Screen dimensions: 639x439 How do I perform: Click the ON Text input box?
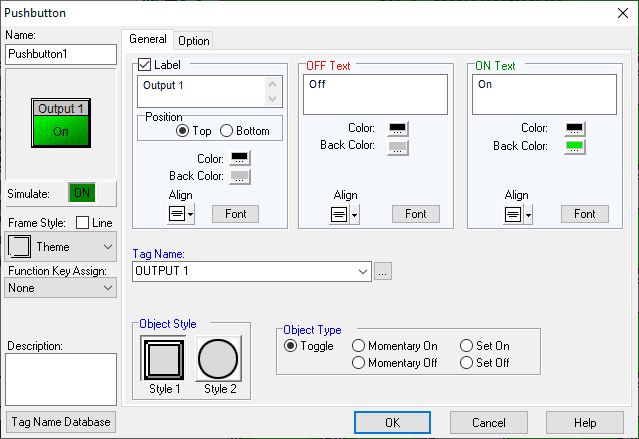tap(544, 95)
